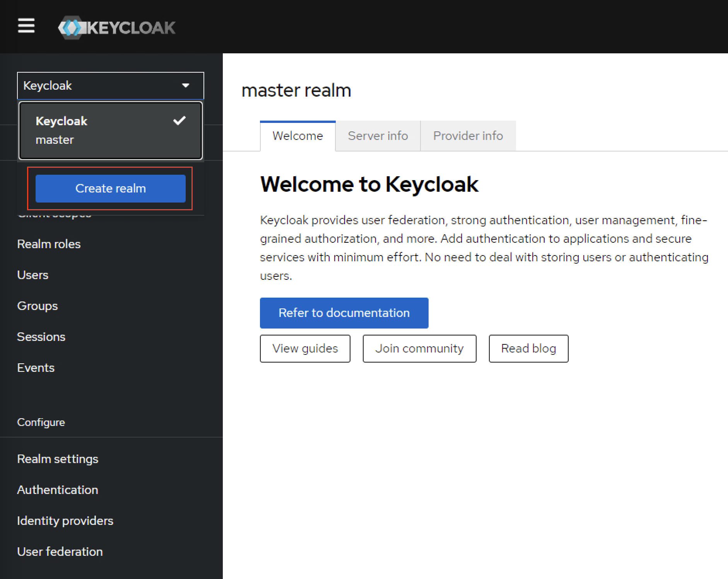Open Authentication settings

click(58, 490)
